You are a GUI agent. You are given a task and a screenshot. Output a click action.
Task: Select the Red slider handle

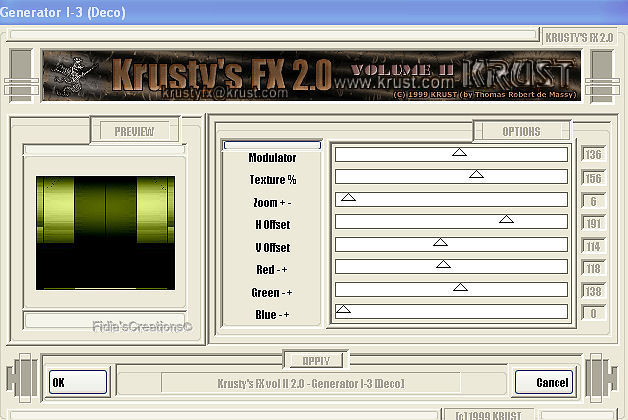pyautogui.click(x=443, y=265)
